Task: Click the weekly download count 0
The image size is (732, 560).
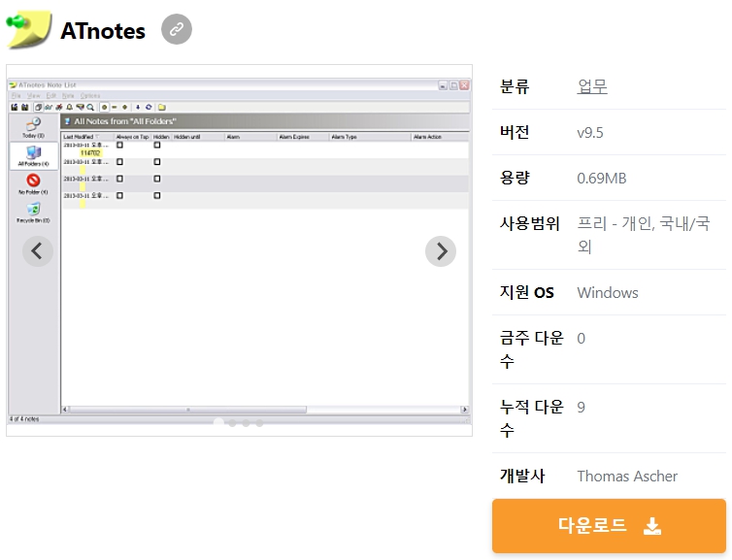Action: coord(581,339)
